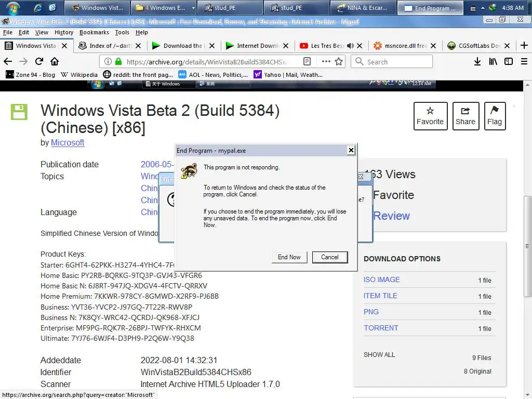Screen dimensions: 532x399
Task: Click End Now in the dialog
Action: pyautogui.click(x=289, y=257)
